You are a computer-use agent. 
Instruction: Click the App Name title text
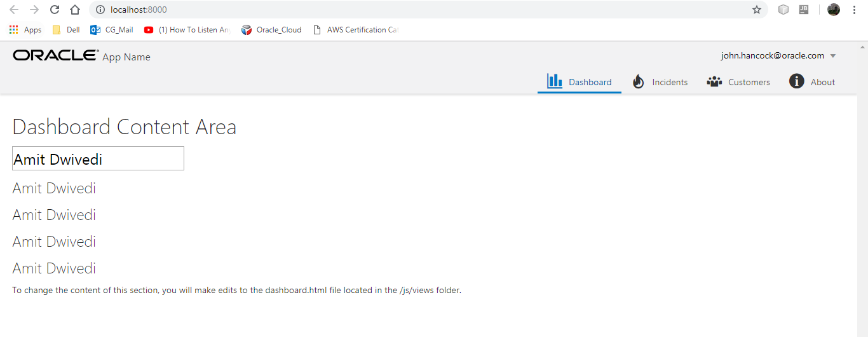click(126, 57)
